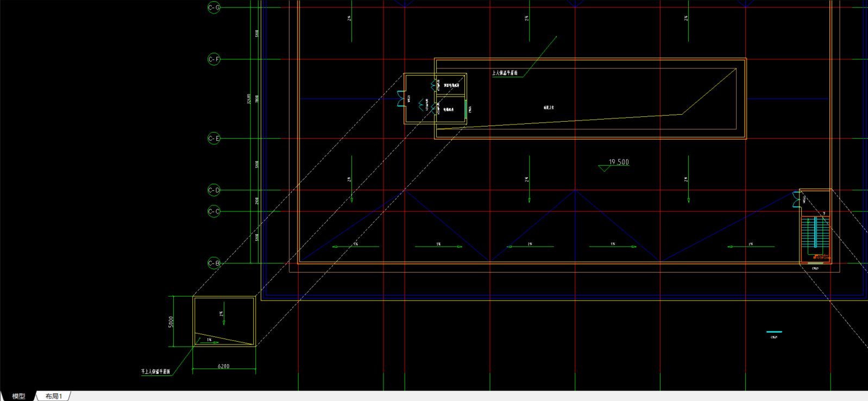Click the C-B grid axis bubble
The image size is (868, 401).
click(x=214, y=263)
